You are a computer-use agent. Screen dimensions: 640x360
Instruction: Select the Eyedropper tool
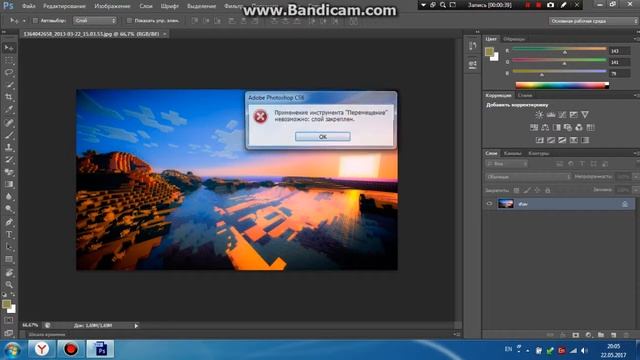pos(9,109)
